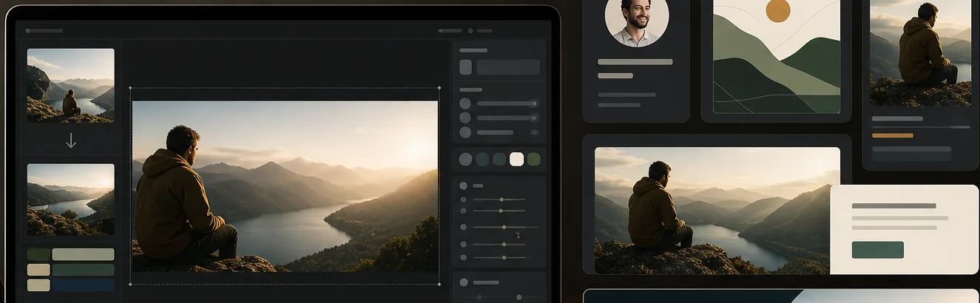Toggle the switch on the first option row
This screenshot has height=303, width=980.
[x=533, y=103]
